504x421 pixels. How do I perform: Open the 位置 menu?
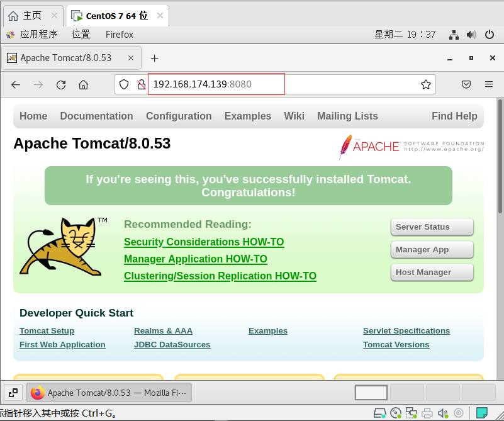click(81, 35)
